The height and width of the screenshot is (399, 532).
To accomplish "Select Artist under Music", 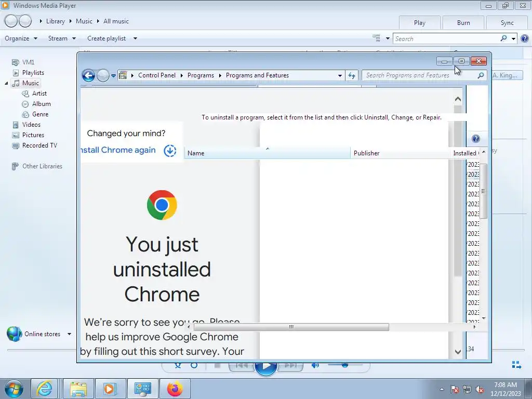I will pos(39,94).
